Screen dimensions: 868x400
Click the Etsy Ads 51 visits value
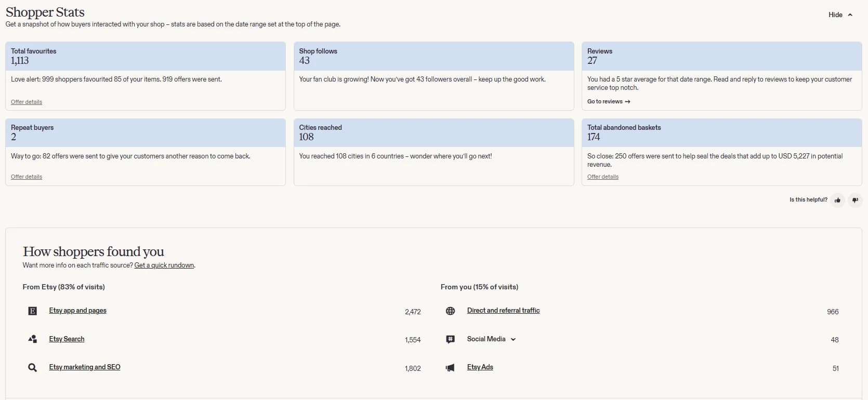coord(835,368)
